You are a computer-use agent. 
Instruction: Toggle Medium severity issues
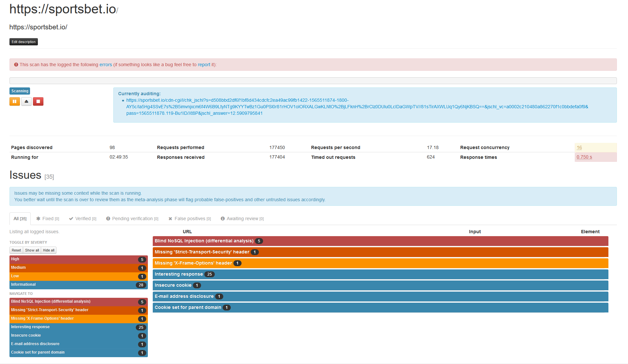tap(79, 268)
